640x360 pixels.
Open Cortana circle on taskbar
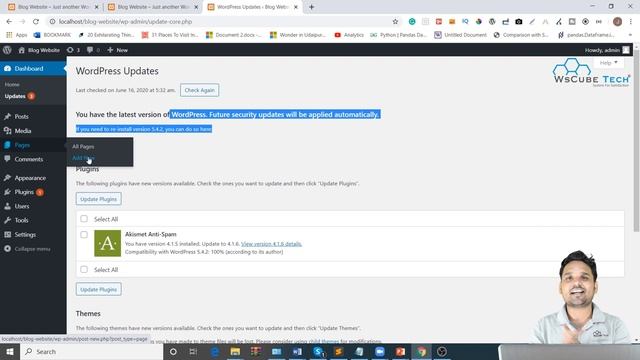pos(173,351)
